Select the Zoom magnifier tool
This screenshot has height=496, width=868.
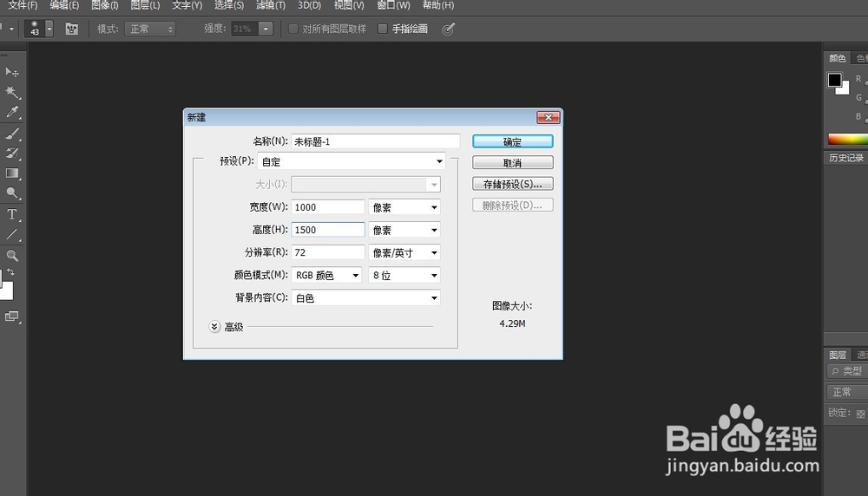tap(11, 256)
